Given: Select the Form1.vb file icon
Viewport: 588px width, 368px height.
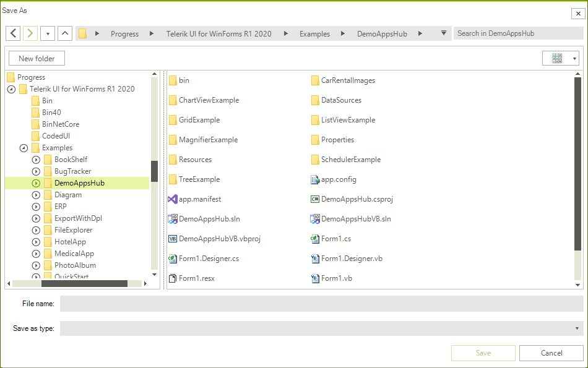Looking at the screenshot, I should (x=314, y=278).
